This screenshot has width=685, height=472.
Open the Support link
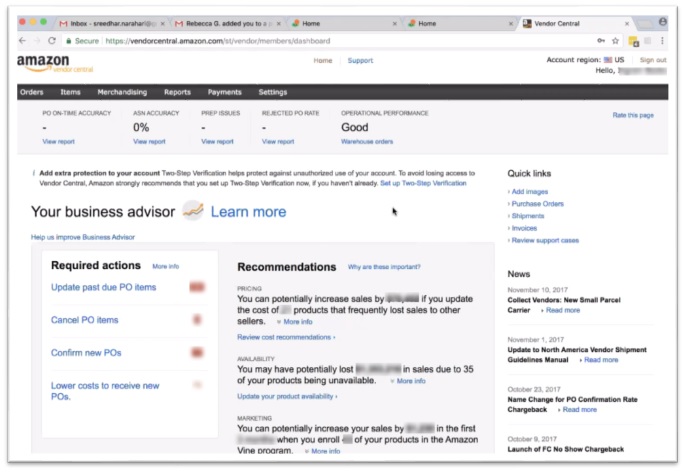[x=360, y=60]
